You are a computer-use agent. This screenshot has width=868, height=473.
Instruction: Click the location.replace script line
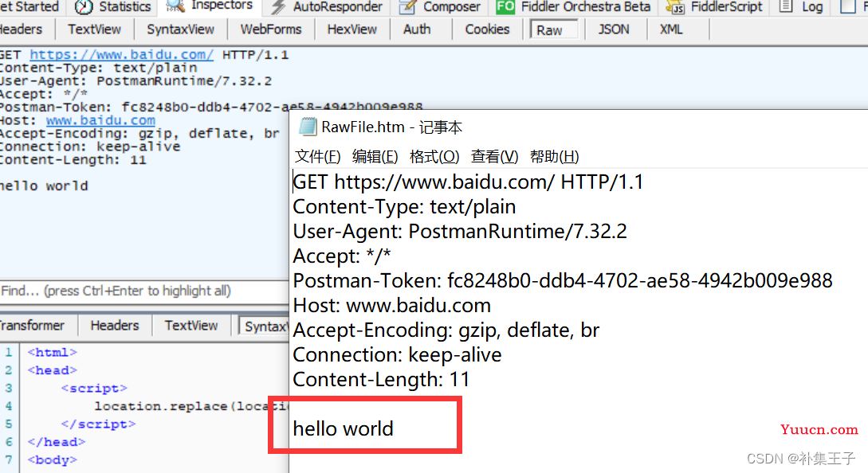tap(191, 406)
